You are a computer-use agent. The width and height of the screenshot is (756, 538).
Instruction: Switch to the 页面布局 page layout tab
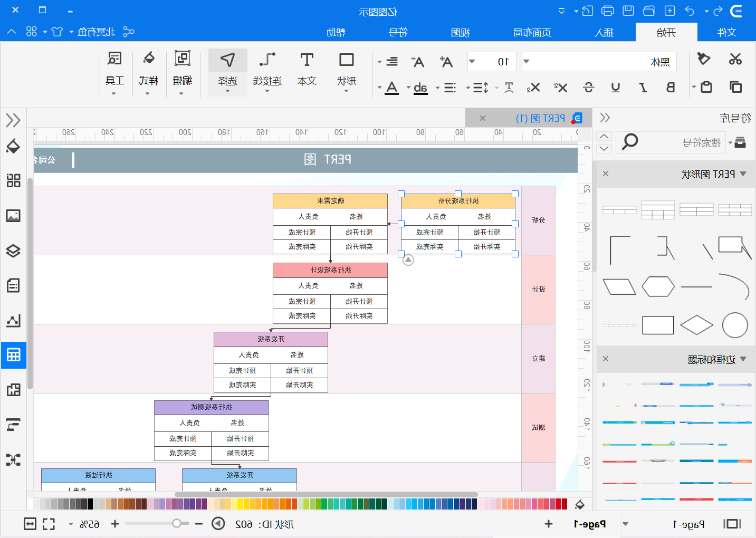(532, 32)
